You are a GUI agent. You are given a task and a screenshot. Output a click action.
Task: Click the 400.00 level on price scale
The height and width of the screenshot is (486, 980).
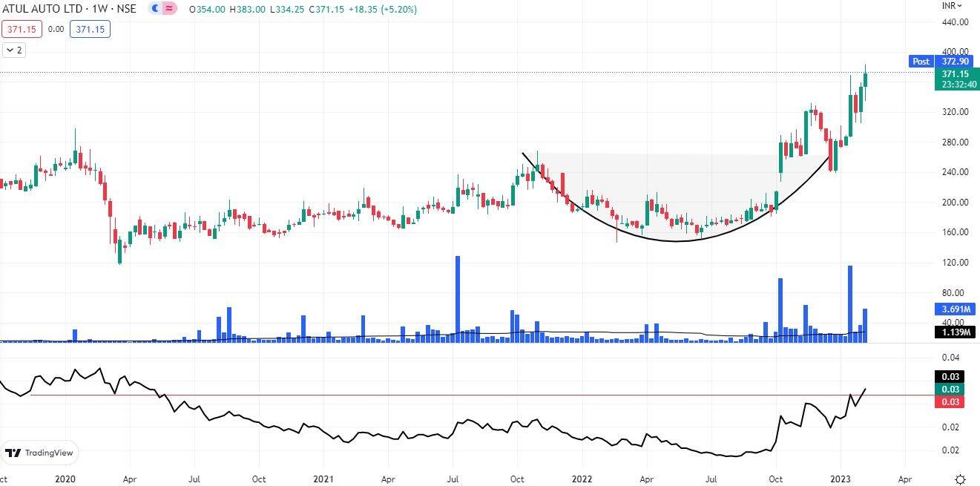tap(954, 52)
